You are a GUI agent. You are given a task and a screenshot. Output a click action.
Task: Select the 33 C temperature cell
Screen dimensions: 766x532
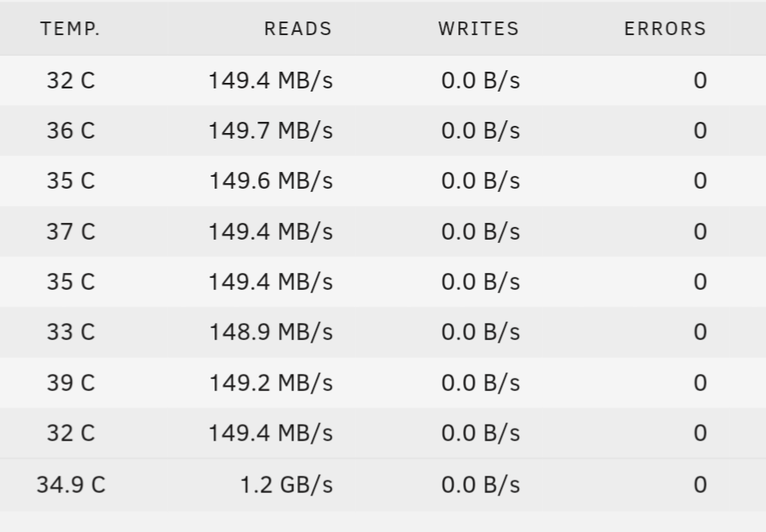[x=71, y=332]
